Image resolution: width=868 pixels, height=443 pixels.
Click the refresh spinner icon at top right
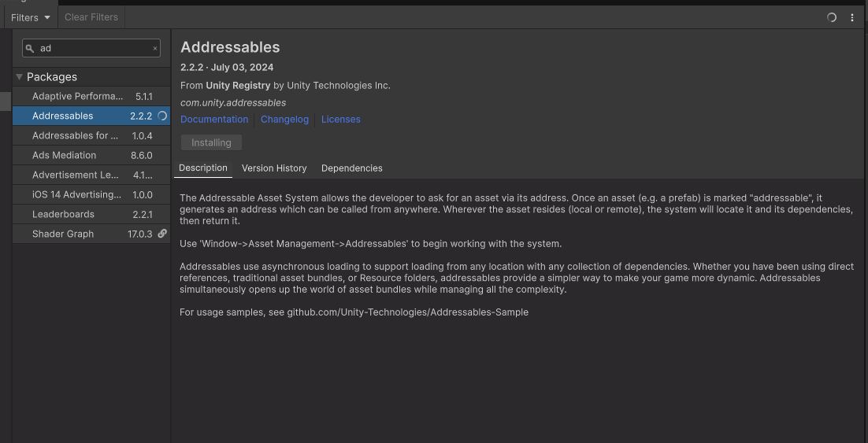(x=832, y=17)
